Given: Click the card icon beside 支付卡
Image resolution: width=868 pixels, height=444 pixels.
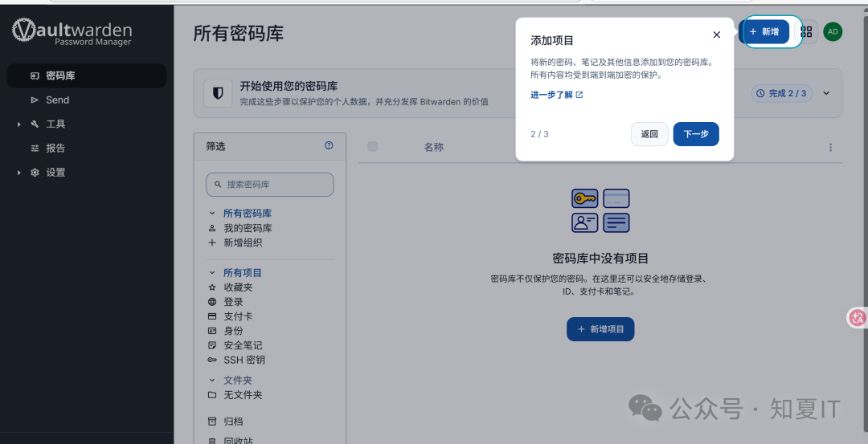Looking at the screenshot, I should pyautogui.click(x=212, y=316).
